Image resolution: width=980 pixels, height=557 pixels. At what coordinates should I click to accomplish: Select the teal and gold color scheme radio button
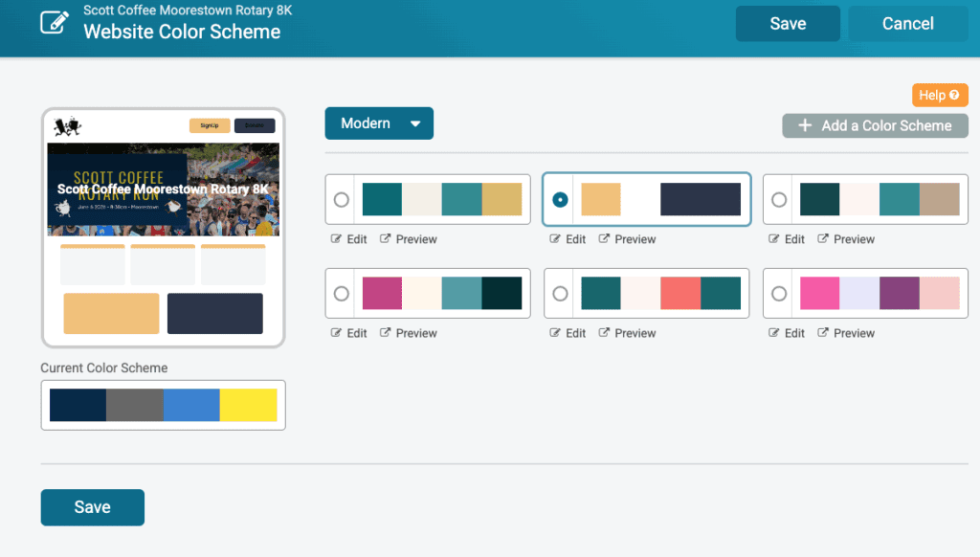[x=341, y=200]
